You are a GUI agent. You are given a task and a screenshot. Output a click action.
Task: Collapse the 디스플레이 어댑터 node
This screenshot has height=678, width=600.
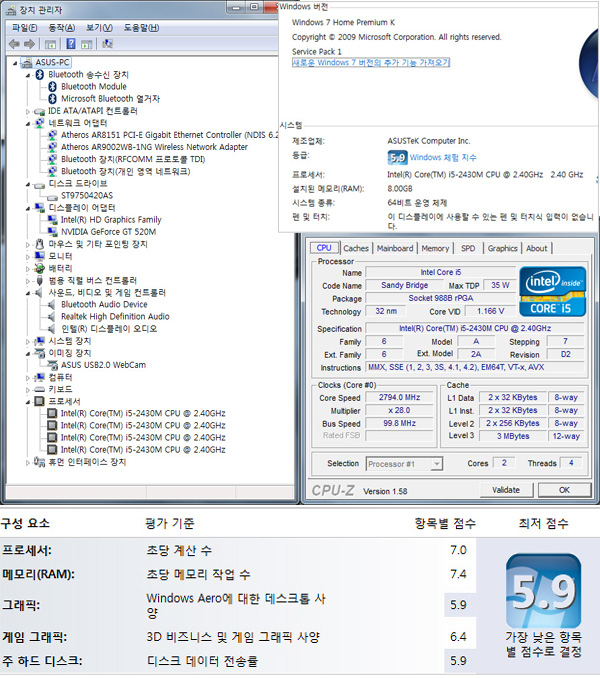[x=28, y=208]
